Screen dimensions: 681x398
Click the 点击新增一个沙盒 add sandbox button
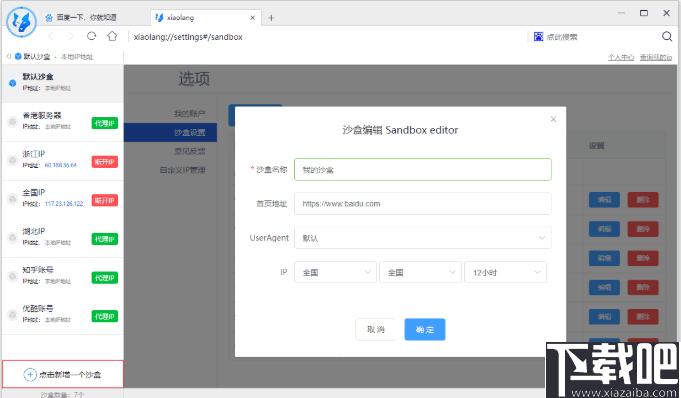[x=63, y=374]
